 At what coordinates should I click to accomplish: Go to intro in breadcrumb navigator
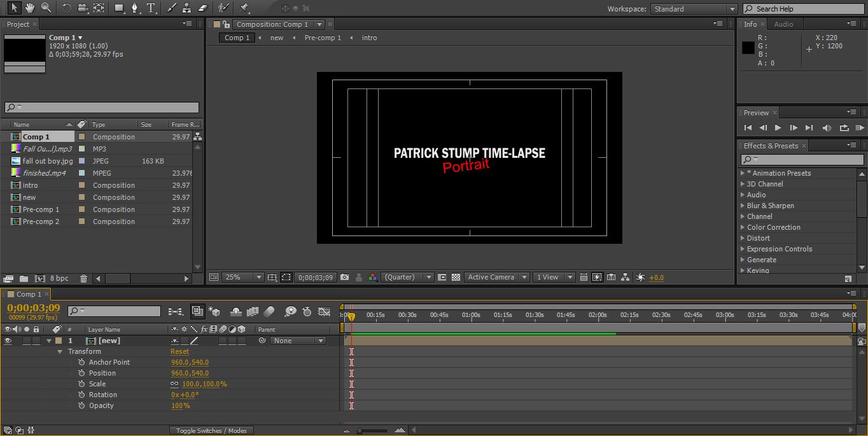tap(369, 38)
